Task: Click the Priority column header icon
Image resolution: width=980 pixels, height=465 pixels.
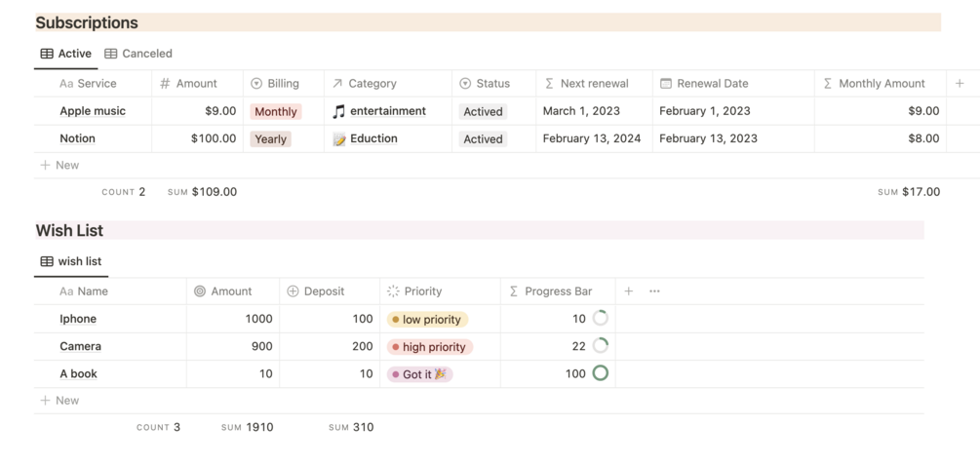Action: coord(393,291)
